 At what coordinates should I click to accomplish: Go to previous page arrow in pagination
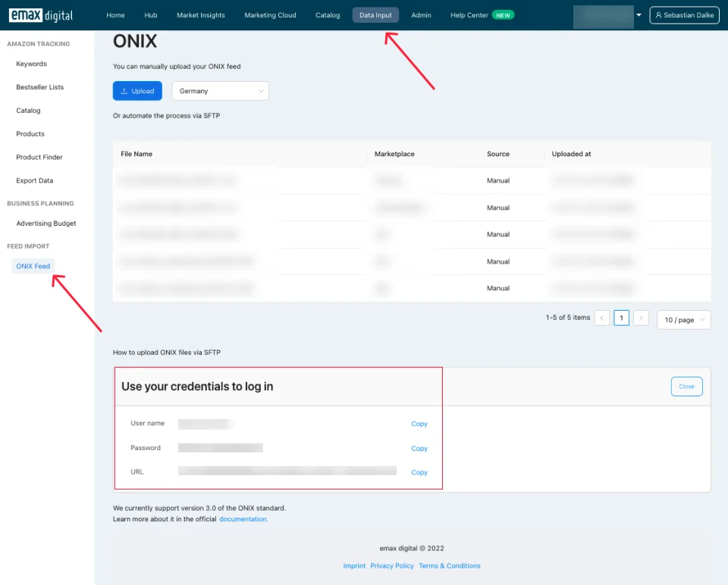coord(601,318)
